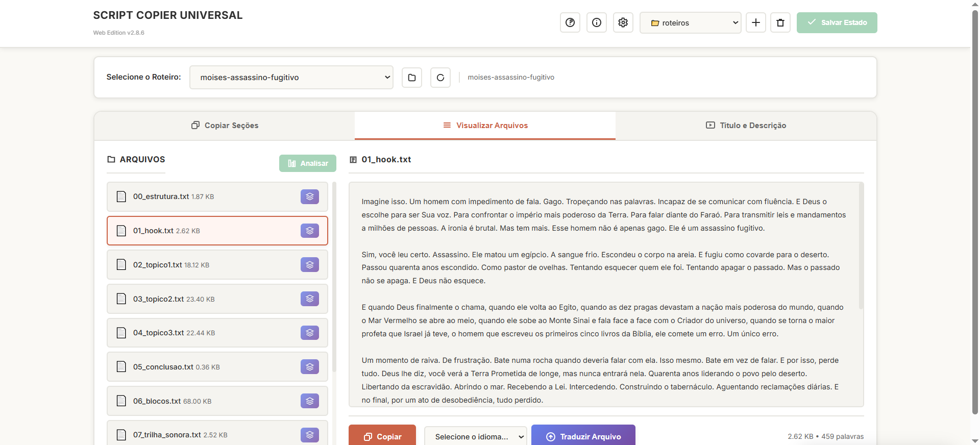
Task: Click the help question mark icon
Action: pyautogui.click(x=570, y=22)
